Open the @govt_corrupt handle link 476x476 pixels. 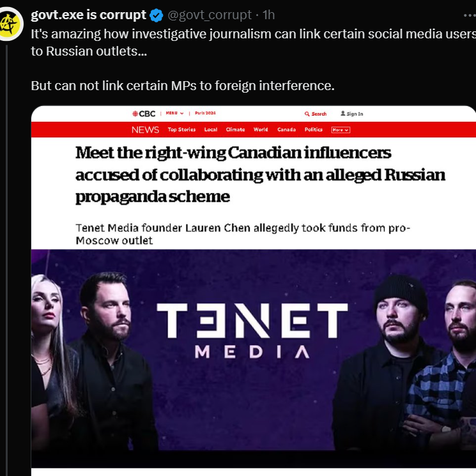point(210,15)
